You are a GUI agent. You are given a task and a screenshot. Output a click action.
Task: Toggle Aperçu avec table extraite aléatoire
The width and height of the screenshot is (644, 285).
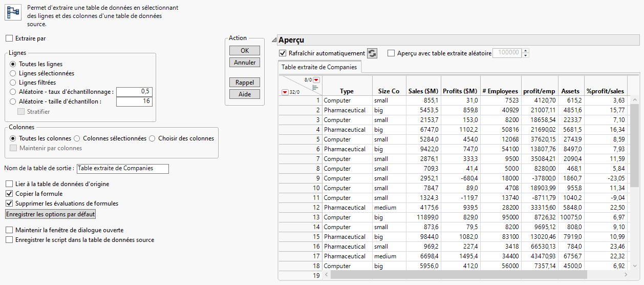(x=392, y=53)
